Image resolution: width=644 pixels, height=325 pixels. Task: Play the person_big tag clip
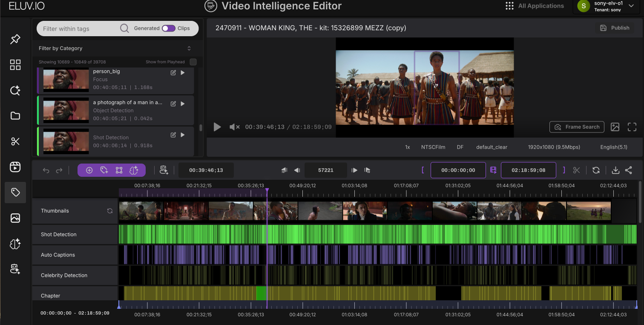(x=183, y=73)
